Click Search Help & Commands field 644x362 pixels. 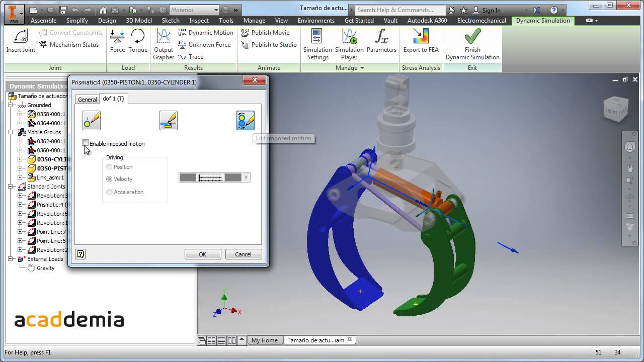click(x=400, y=10)
